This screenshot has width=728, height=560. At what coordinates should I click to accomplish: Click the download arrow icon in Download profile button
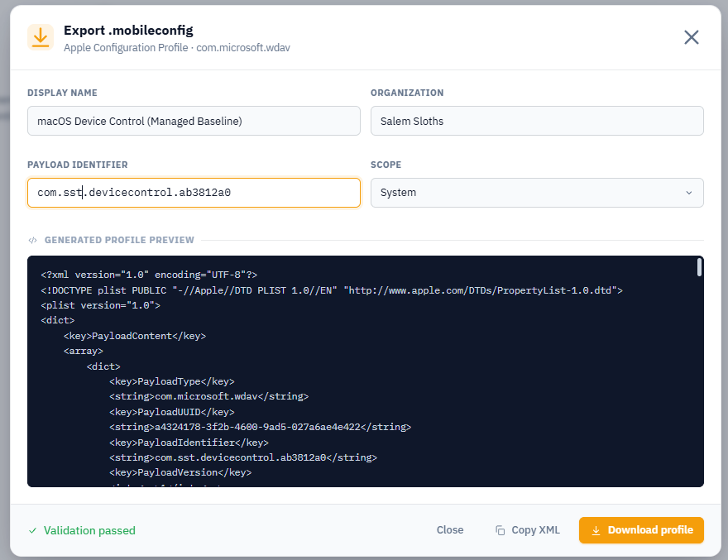[x=596, y=530]
